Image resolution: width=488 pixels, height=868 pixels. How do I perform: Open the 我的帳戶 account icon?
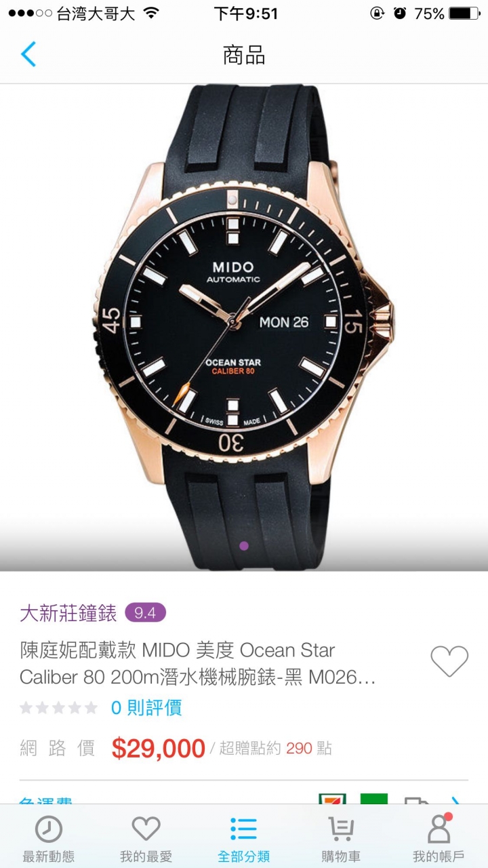click(x=439, y=838)
